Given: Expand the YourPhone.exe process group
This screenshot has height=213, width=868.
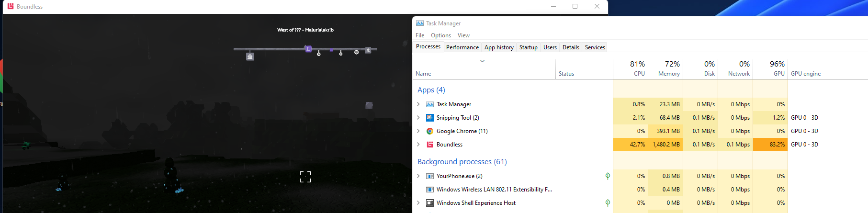Looking at the screenshot, I should pos(418,176).
